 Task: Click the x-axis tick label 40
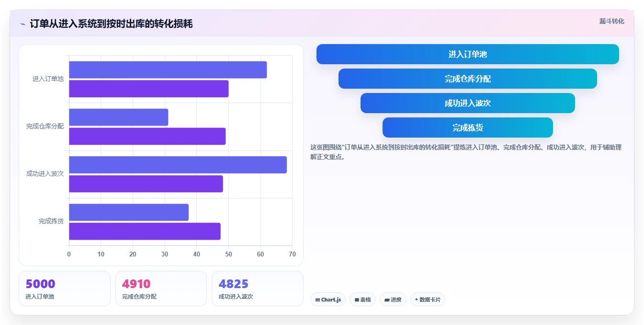[196, 254]
